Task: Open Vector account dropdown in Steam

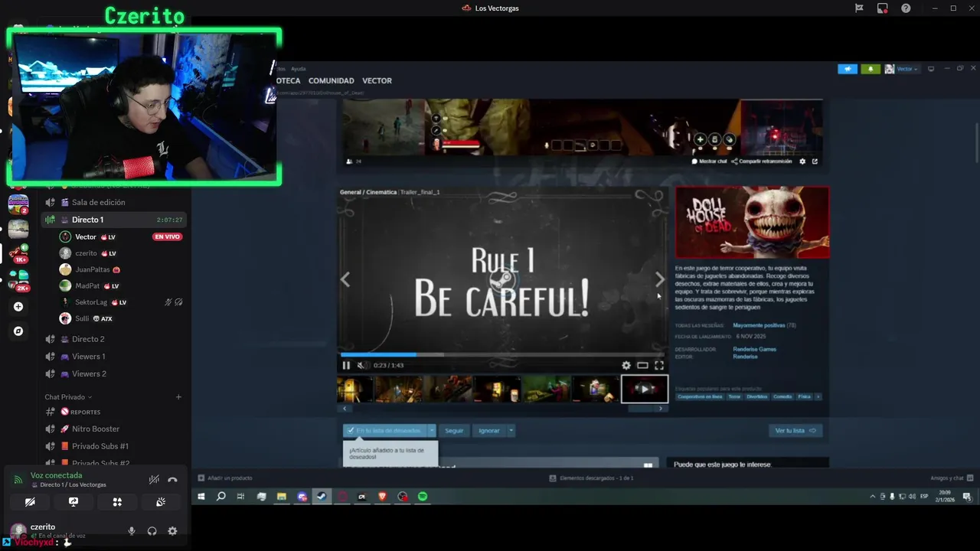Action: 901,69
